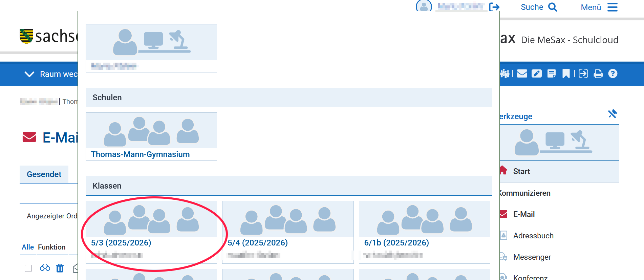Open Messenger from the sidebar
Image resolution: width=644 pixels, height=280 pixels.
pyautogui.click(x=532, y=257)
